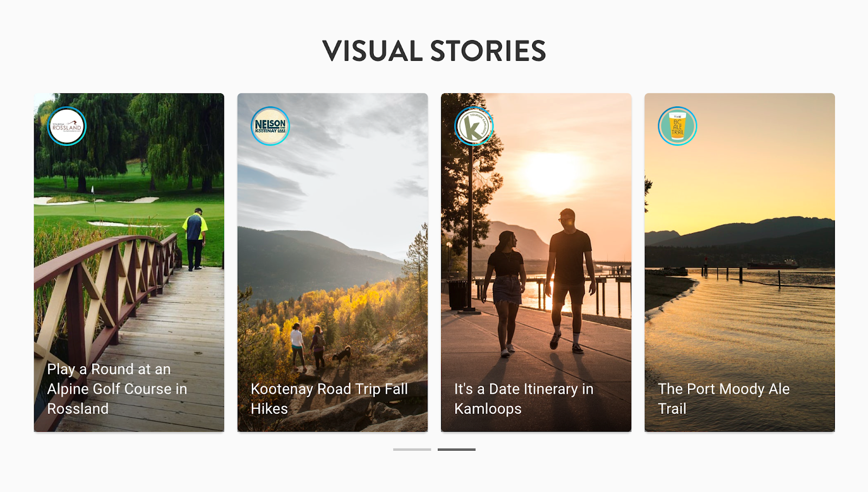This screenshot has width=868, height=492.
Task: Open the It's a Date Itinerary in Kamloops title
Action: (524, 399)
